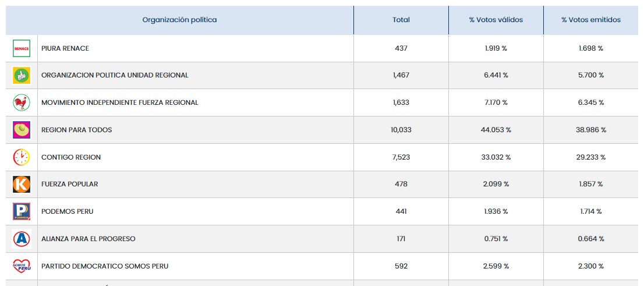This screenshot has width=644, height=286.
Task: Click total 441 for Podemos Peru
Action: 401,211
